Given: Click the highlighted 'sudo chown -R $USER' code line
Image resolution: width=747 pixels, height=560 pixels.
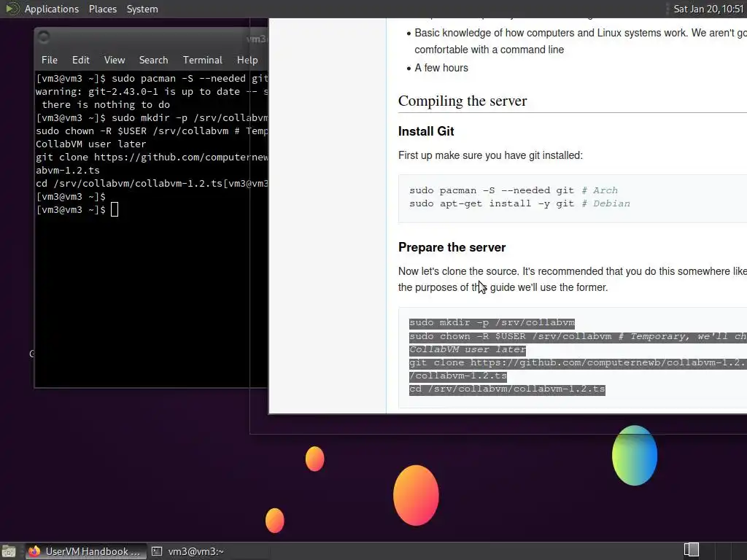Looking at the screenshot, I should pyautogui.click(x=578, y=337).
